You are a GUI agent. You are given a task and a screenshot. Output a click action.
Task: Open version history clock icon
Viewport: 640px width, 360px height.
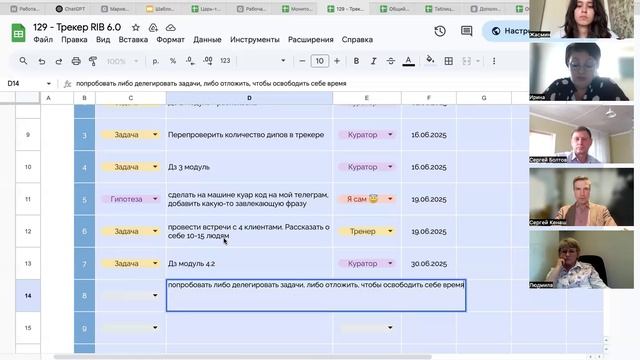pyautogui.click(x=440, y=31)
